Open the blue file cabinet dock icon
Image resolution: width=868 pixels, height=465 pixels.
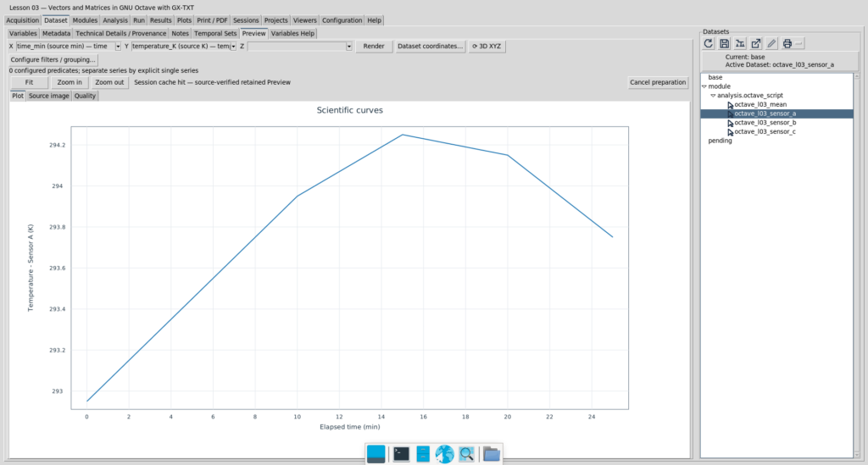[x=423, y=454]
